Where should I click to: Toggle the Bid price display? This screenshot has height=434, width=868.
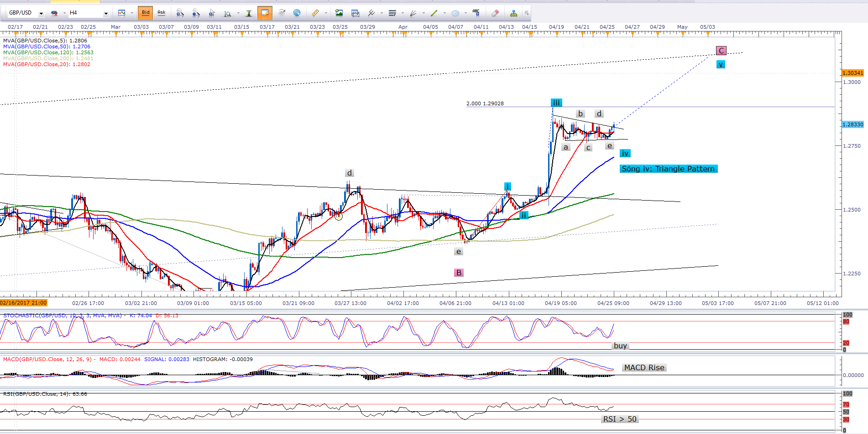[x=146, y=13]
